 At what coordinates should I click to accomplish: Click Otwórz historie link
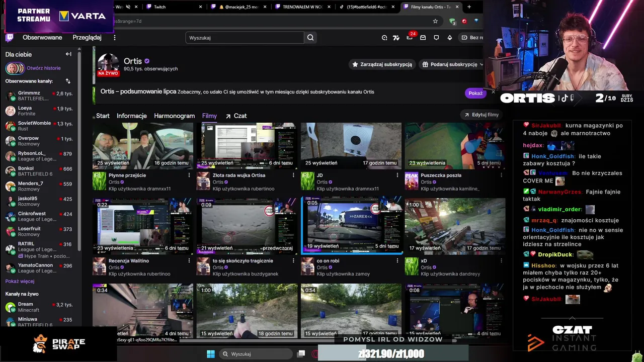pos(44,68)
